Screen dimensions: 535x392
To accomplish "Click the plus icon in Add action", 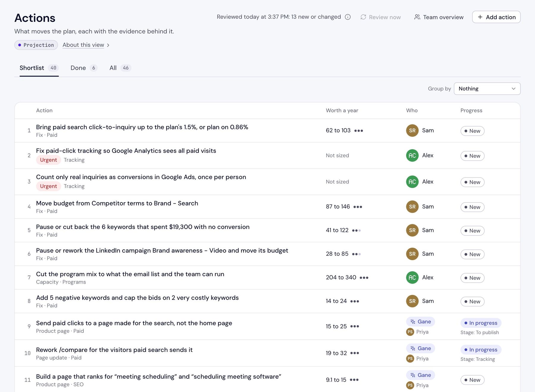I will point(480,17).
